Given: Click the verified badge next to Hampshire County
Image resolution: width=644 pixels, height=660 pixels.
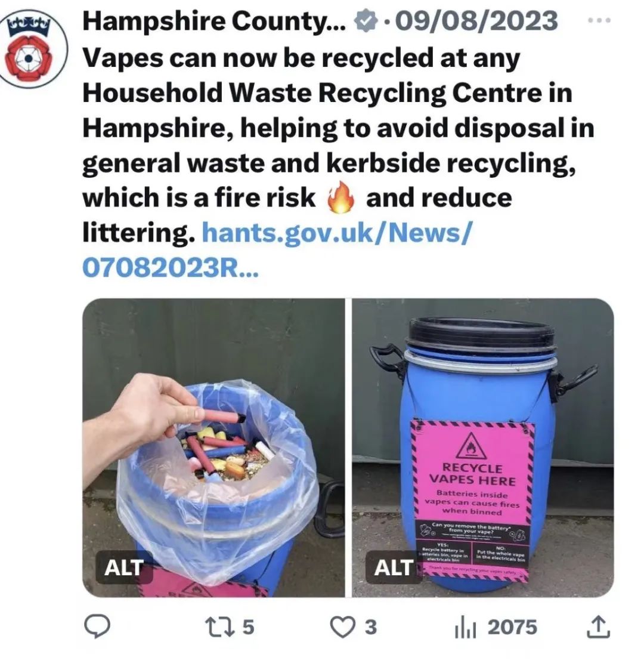Looking at the screenshot, I should click(366, 21).
